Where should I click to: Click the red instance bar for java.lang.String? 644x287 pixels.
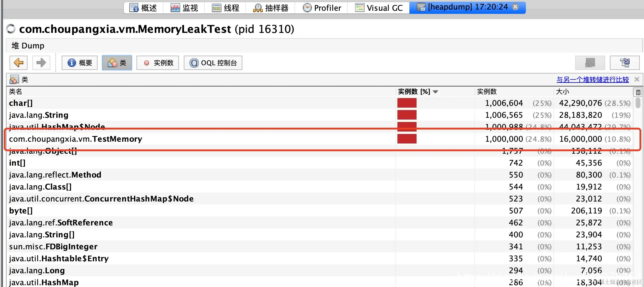(x=407, y=115)
